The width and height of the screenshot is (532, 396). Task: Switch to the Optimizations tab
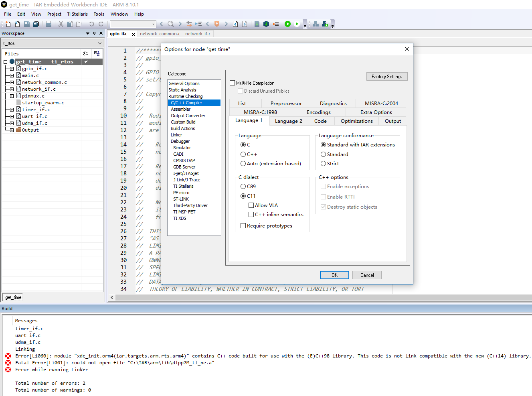pos(356,121)
